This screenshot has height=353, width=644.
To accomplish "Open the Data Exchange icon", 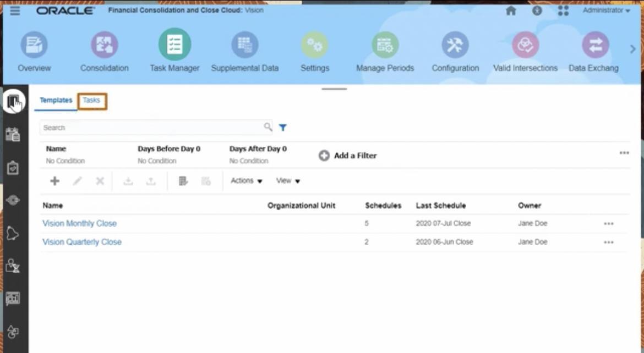I will point(596,45).
